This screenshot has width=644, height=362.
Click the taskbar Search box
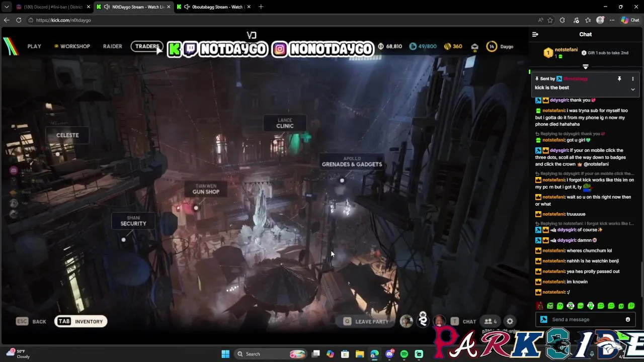click(271, 354)
